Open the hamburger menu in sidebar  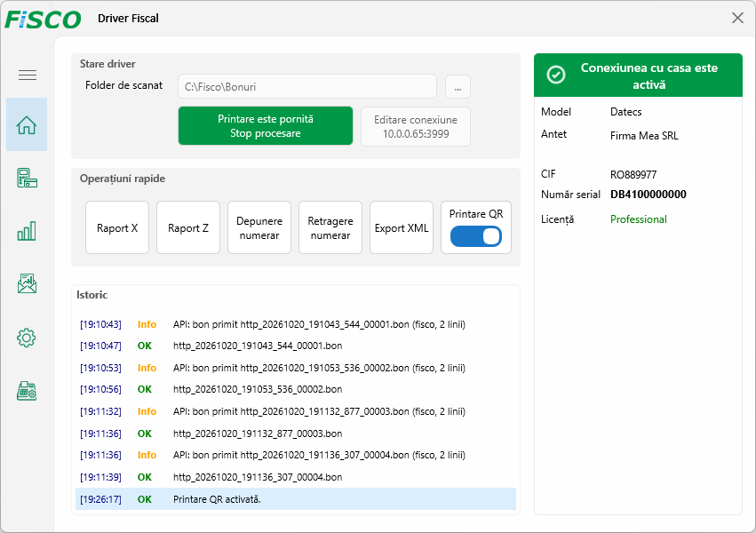(27, 76)
